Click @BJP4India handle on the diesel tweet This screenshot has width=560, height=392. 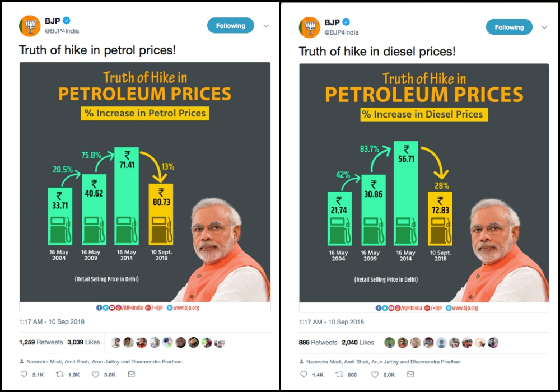(342, 32)
